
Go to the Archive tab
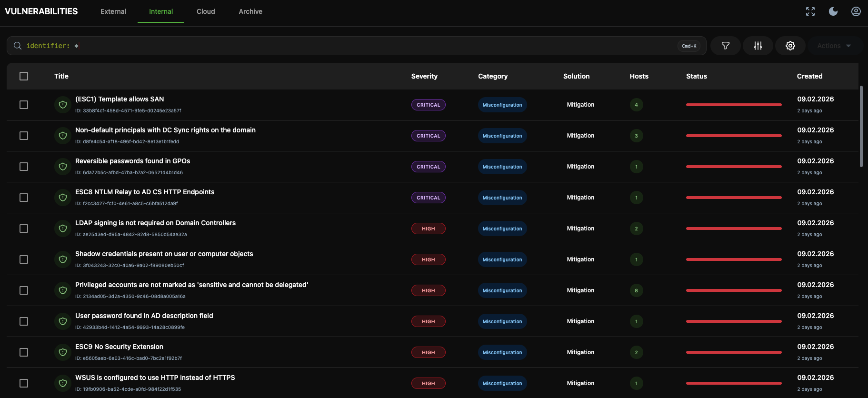pos(250,11)
